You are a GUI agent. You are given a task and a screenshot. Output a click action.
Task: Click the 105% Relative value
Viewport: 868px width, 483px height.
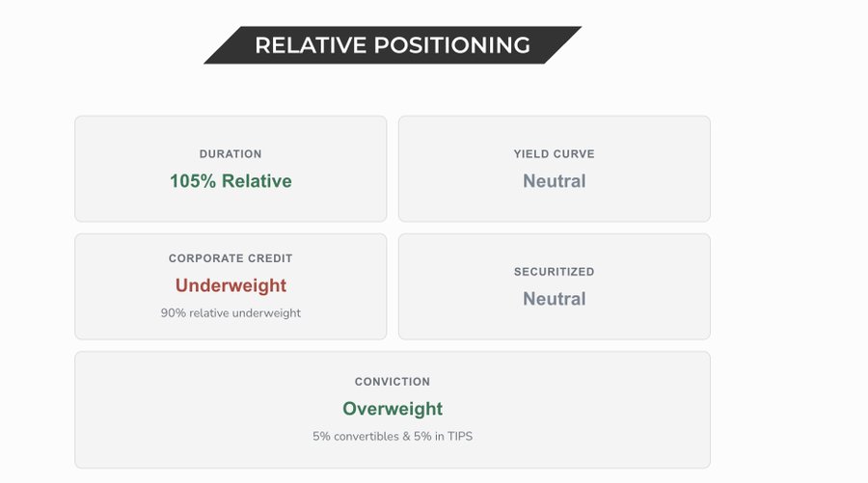point(231,181)
